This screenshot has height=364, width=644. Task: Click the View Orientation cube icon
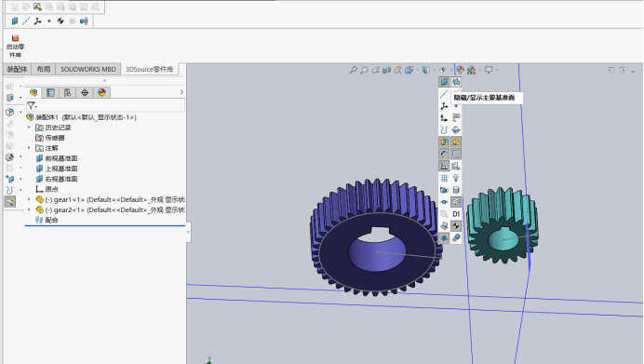pos(409,70)
